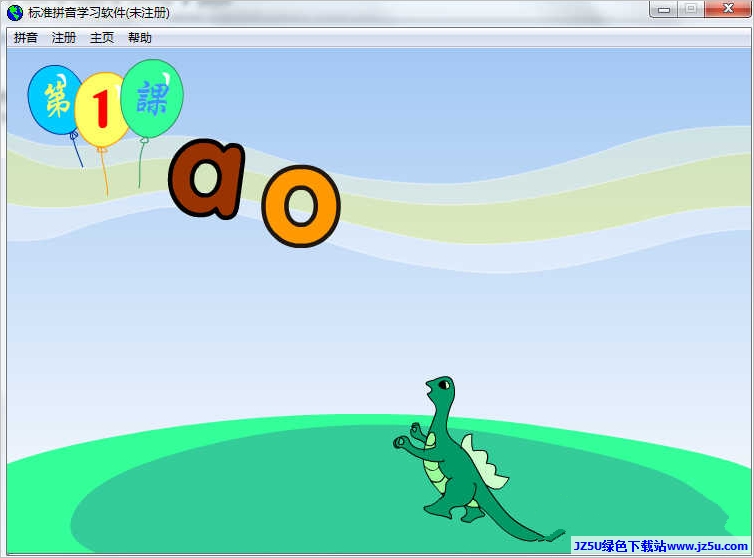
Task: Click the blue 第 balloon
Action: click(54, 100)
